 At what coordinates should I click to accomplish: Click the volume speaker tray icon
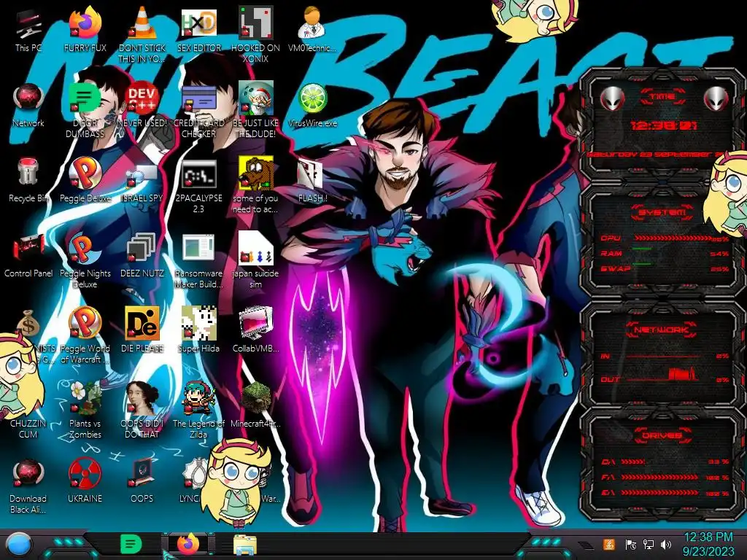pyautogui.click(x=666, y=545)
